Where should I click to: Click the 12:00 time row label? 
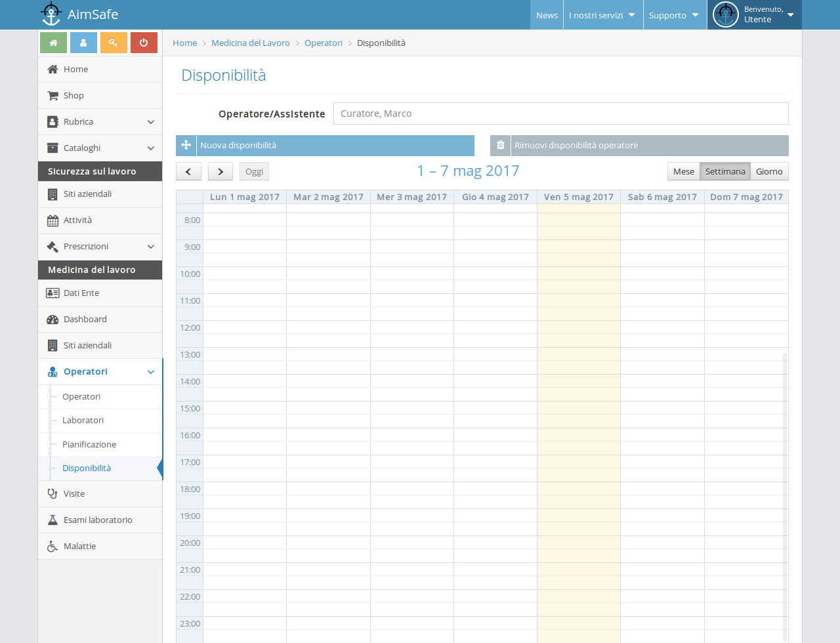click(x=190, y=328)
